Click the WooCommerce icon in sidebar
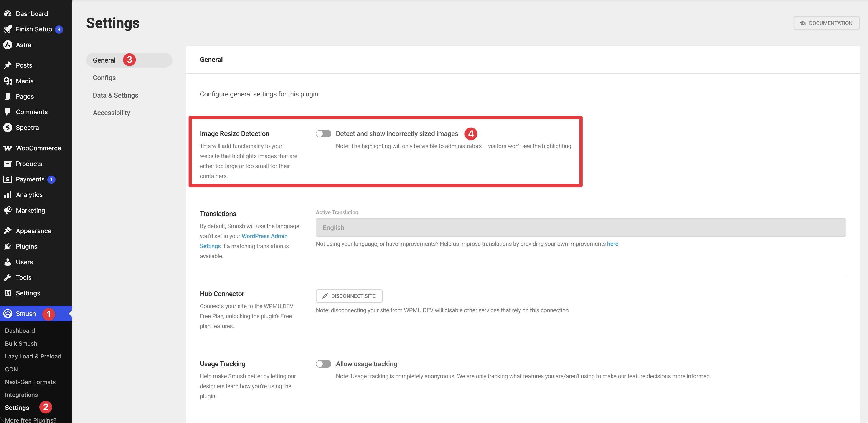The image size is (868, 423). pyautogui.click(x=8, y=148)
